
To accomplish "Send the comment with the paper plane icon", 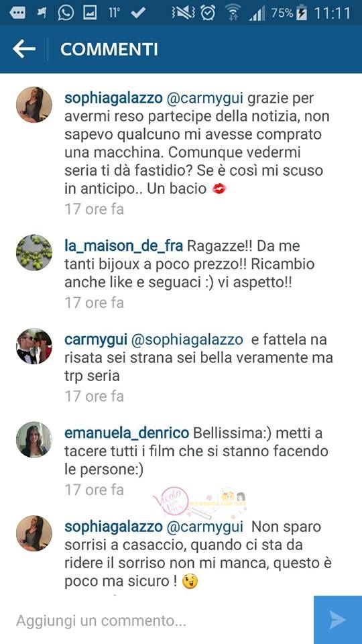I will pyautogui.click(x=338, y=620).
